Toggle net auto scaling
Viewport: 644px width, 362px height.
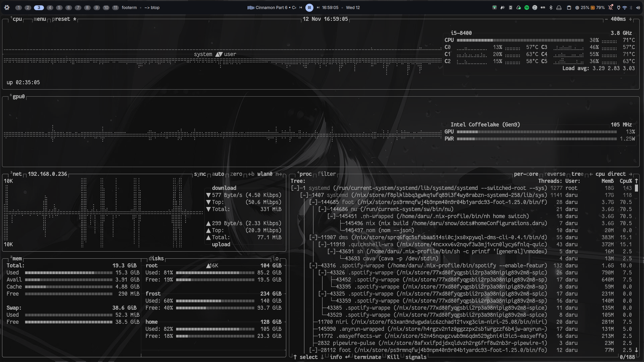click(x=218, y=174)
